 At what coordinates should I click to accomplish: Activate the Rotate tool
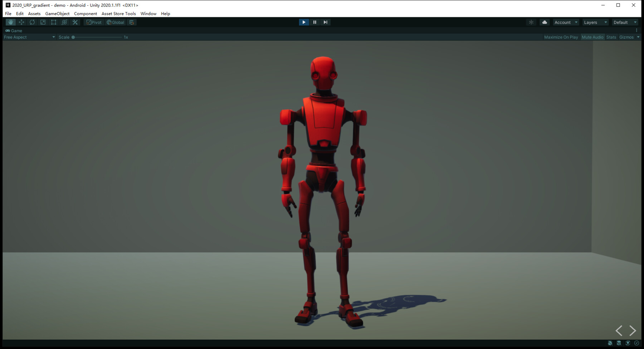click(x=32, y=22)
